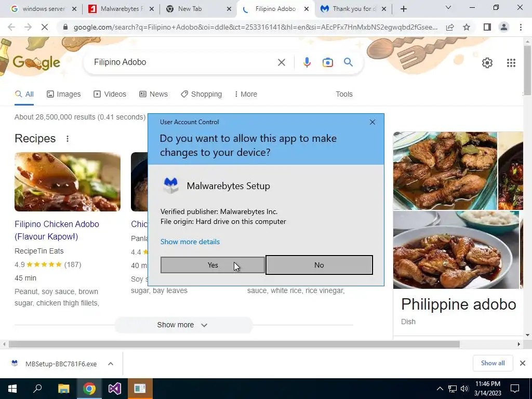Select the News results tab

153,95
